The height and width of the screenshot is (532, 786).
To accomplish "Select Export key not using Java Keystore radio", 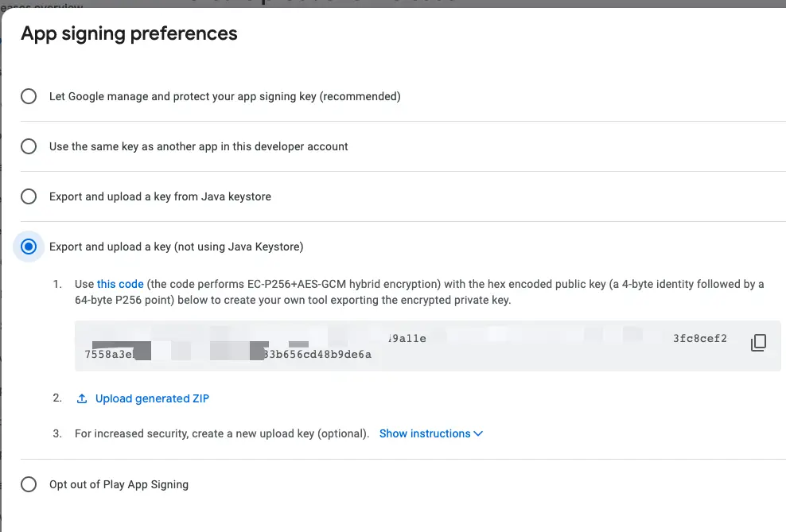I will click(x=29, y=247).
